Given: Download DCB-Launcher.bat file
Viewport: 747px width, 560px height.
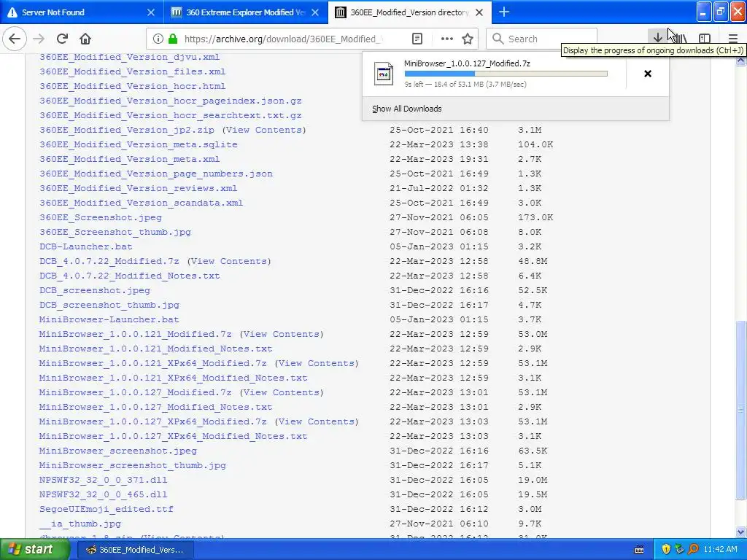Looking at the screenshot, I should pos(86,246).
